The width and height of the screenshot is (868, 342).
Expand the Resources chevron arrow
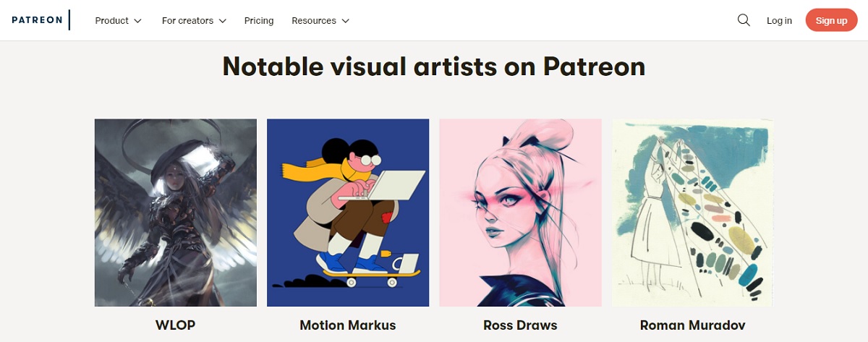pos(346,21)
